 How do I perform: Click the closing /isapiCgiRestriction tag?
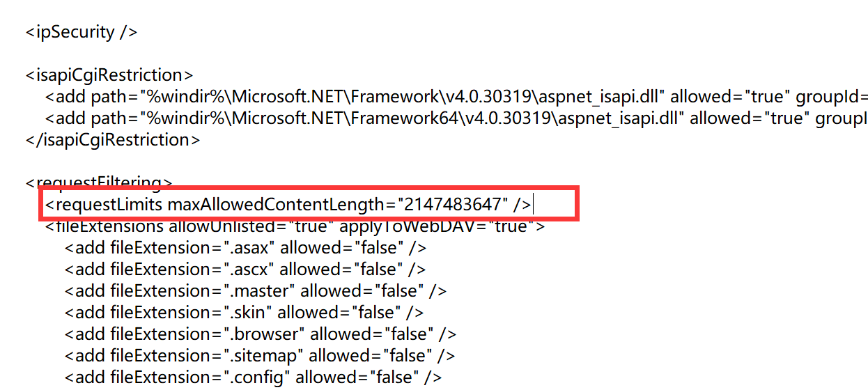(112, 140)
